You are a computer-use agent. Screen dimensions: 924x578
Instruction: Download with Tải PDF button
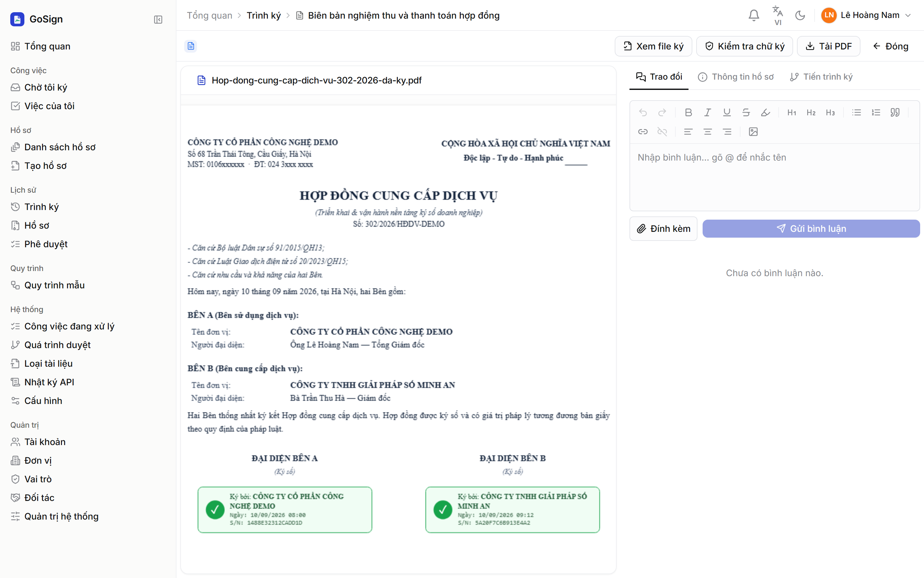828,46
